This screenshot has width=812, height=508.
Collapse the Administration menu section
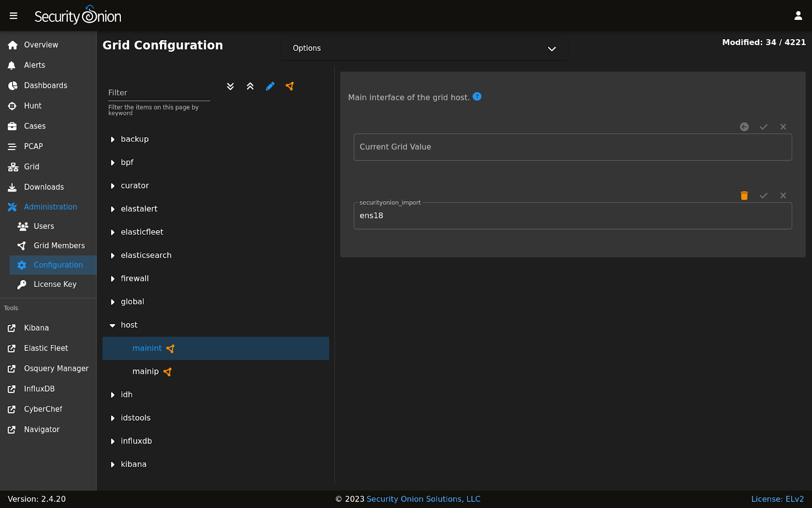[48, 207]
